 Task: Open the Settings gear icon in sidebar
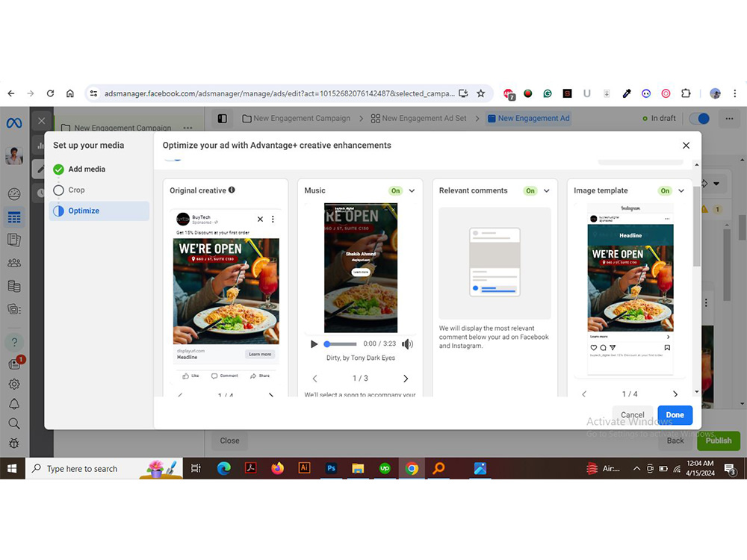coord(14,384)
